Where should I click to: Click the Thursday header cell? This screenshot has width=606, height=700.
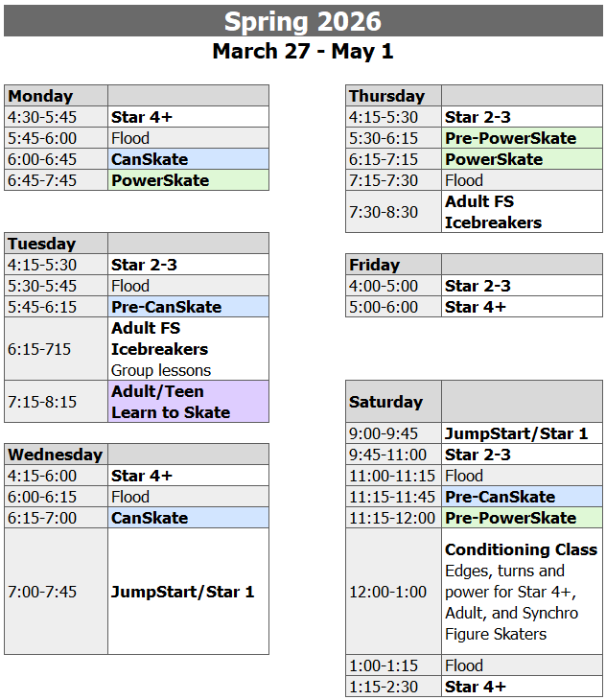393,96
